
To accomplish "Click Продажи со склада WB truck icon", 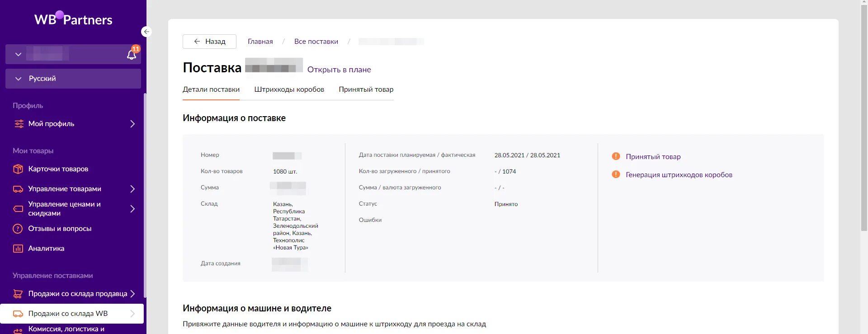I will [18, 314].
